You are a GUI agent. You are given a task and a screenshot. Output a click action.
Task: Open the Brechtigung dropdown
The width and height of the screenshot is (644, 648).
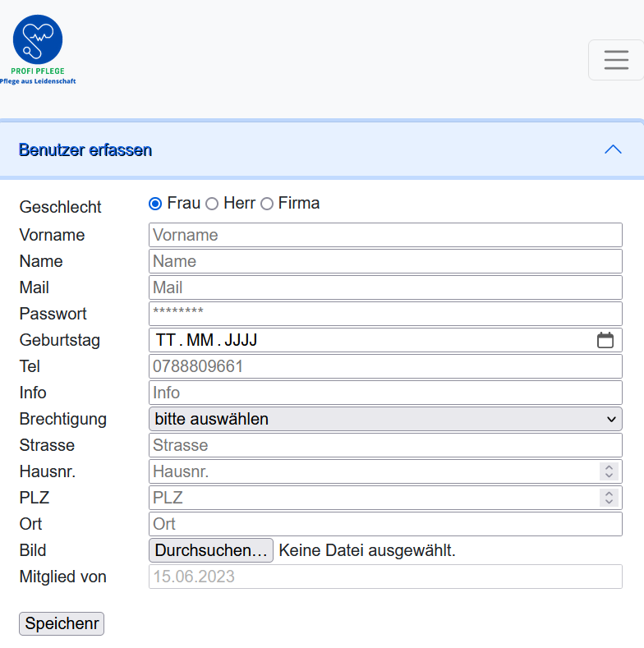point(385,419)
